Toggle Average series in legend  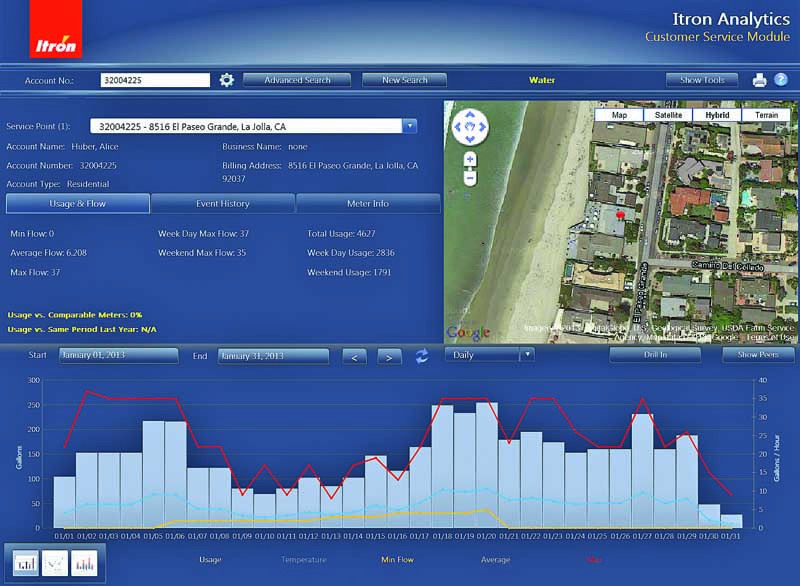(495, 559)
